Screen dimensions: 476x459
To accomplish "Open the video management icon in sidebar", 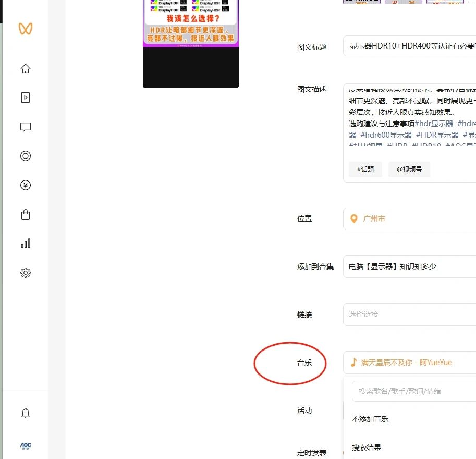I will point(26,98).
